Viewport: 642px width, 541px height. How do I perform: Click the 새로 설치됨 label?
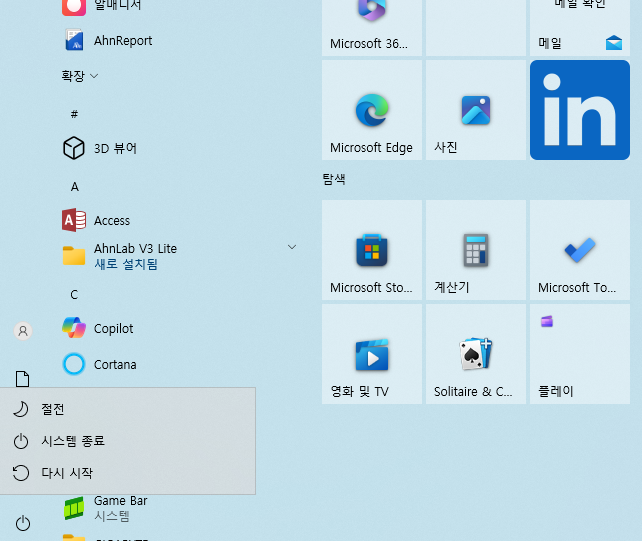[126, 264]
